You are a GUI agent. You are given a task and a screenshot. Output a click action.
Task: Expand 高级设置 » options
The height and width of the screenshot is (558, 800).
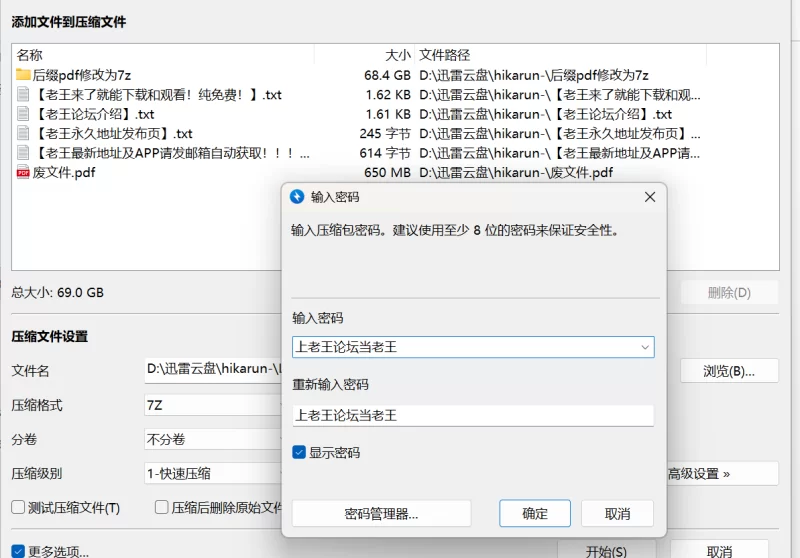[722, 474]
